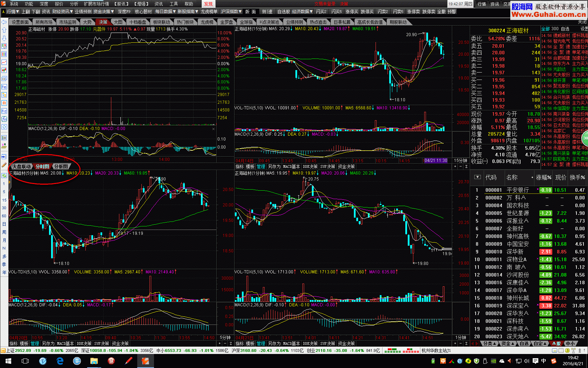Select the 60-minute period button in sidebar
This screenshot has width=588, height=368.
pyautogui.click(x=4, y=216)
